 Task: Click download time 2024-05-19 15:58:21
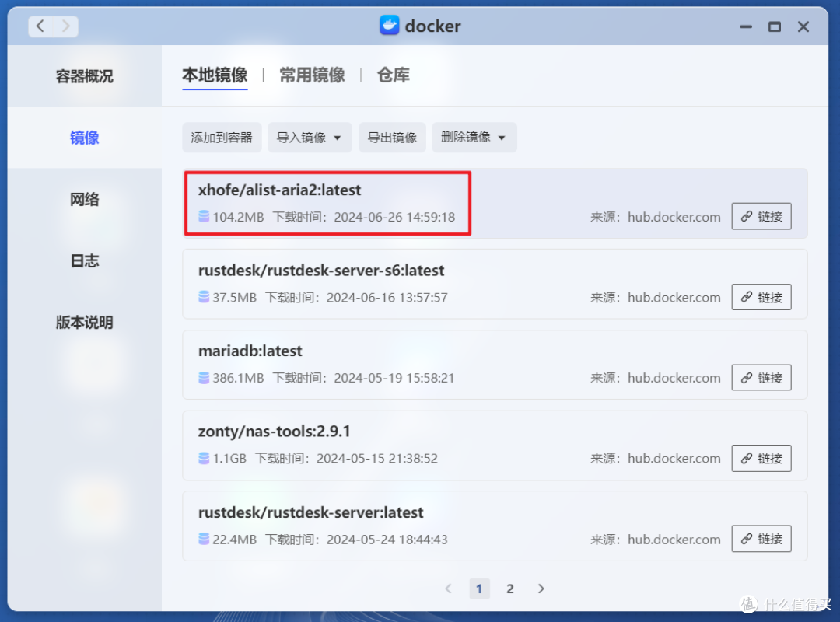[394, 378]
